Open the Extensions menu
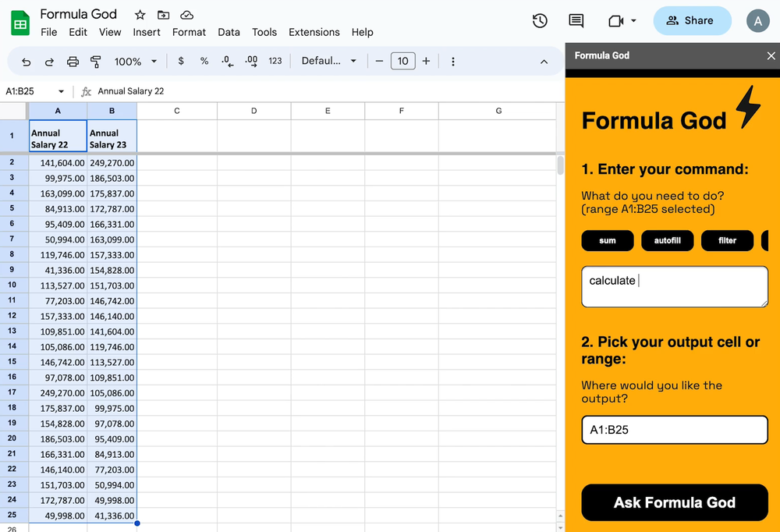 [314, 33]
